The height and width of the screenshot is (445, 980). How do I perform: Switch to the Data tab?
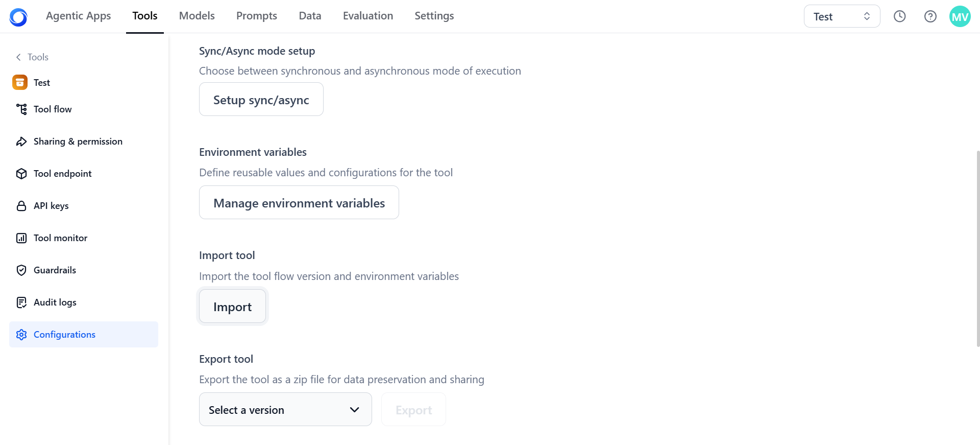(x=310, y=16)
